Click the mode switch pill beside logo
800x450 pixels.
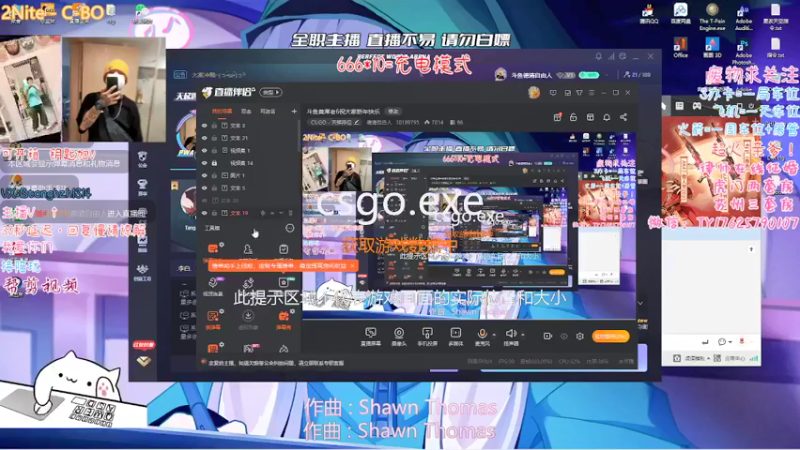(x=271, y=93)
